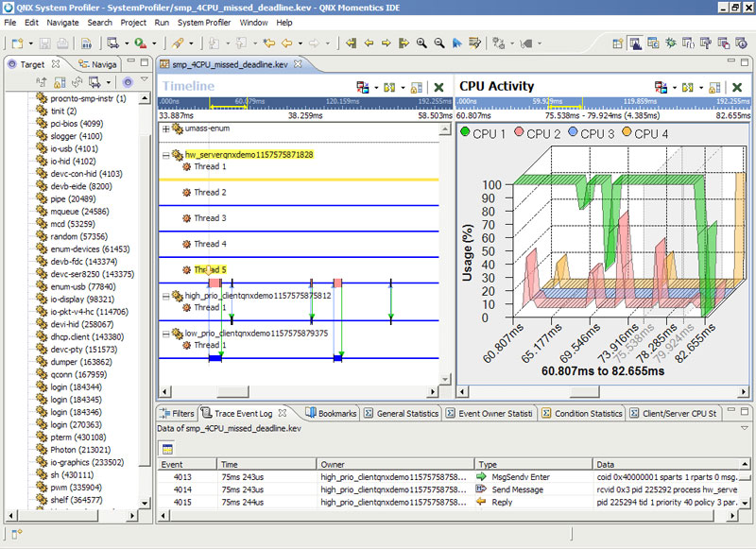Expand the umass-enum process node

pyautogui.click(x=166, y=129)
